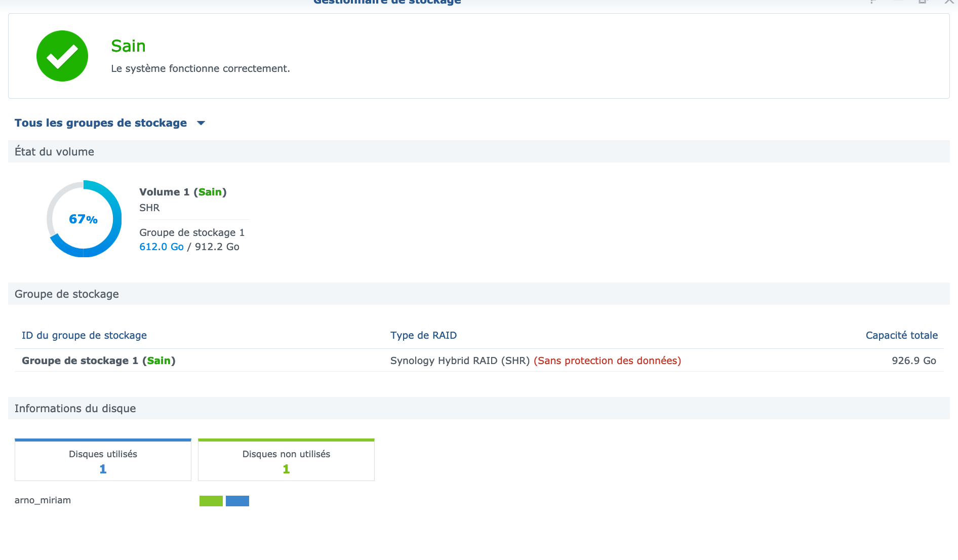The image size is (958, 560).
Task: Click the 'Informations du disque' section header
Action: (479, 408)
